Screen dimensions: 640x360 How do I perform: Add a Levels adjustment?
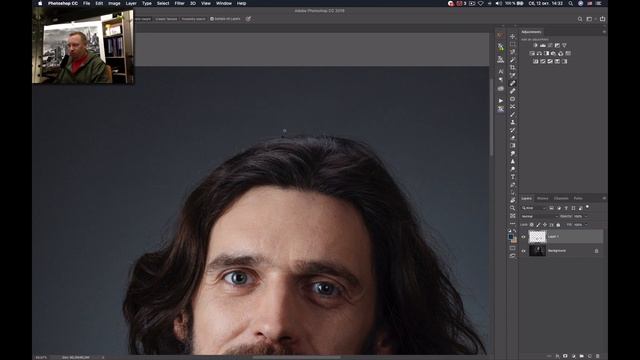pos(543,45)
